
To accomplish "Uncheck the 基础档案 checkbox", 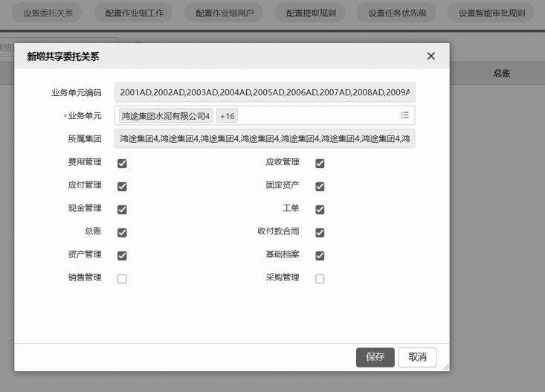I will tap(320, 255).
